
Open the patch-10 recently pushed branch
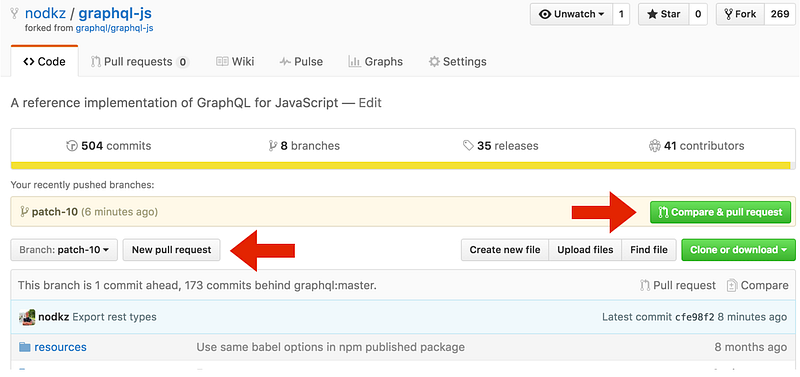55,212
